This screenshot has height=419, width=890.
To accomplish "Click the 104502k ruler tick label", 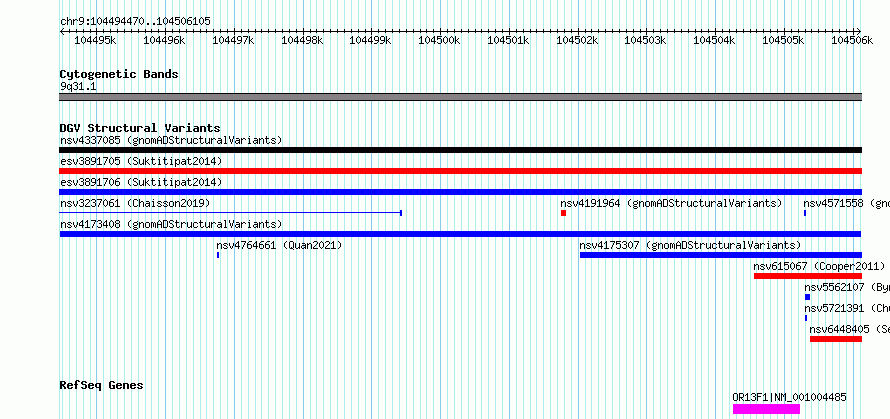I will (577, 40).
